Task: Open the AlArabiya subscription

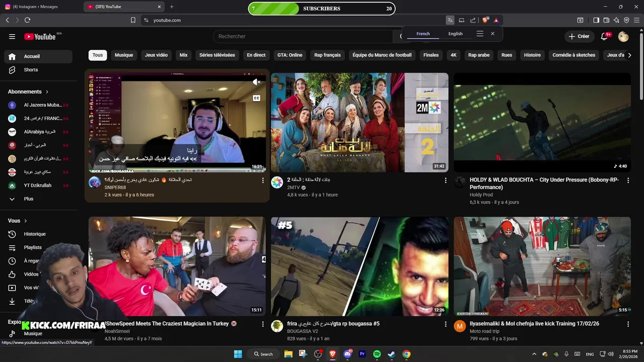Action: pos(38,132)
